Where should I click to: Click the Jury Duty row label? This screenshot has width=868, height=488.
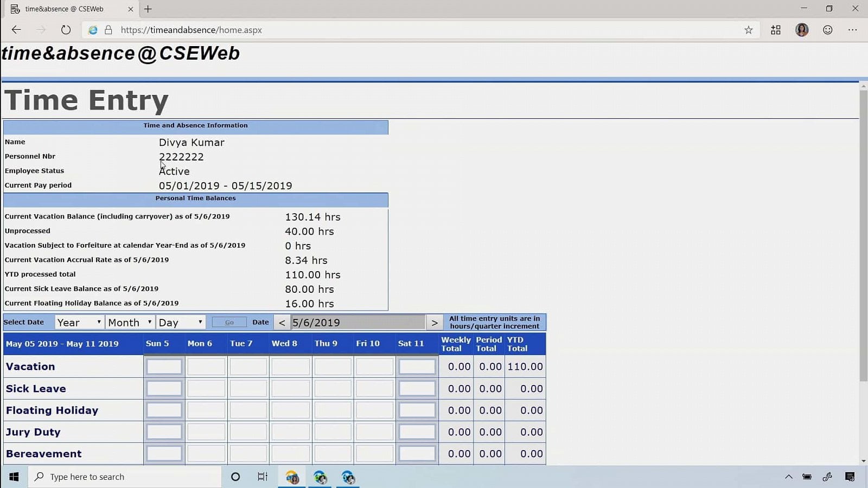click(x=33, y=432)
